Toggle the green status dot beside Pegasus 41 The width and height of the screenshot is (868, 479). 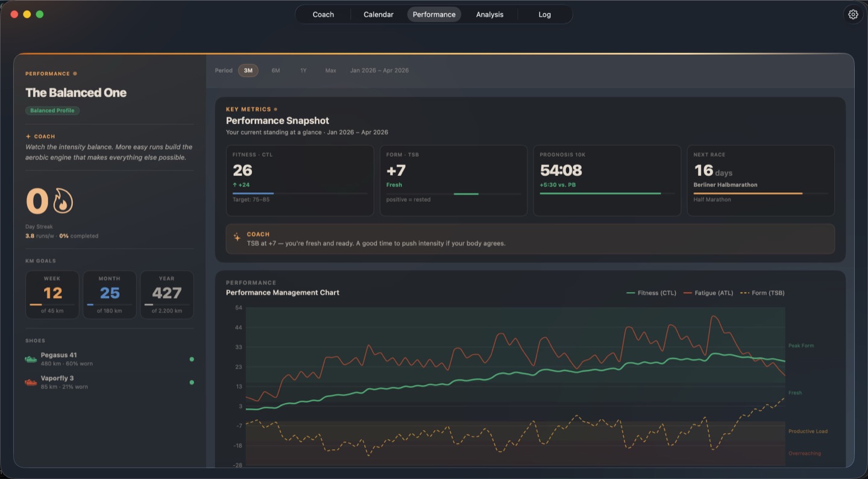[x=191, y=358]
